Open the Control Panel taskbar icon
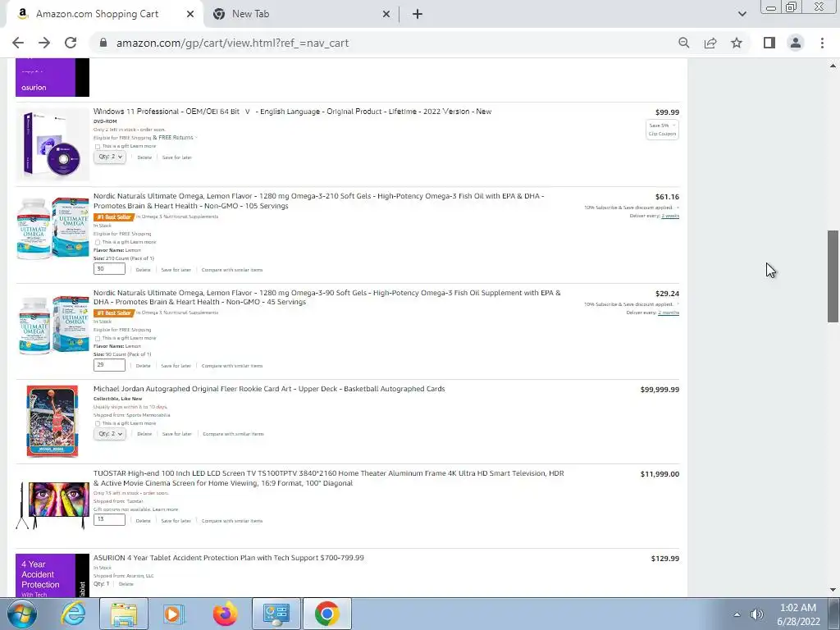840x630 pixels. (x=276, y=614)
